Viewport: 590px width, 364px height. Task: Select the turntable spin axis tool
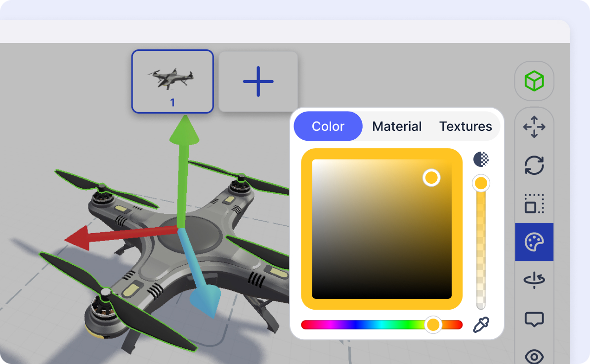click(534, 280)
